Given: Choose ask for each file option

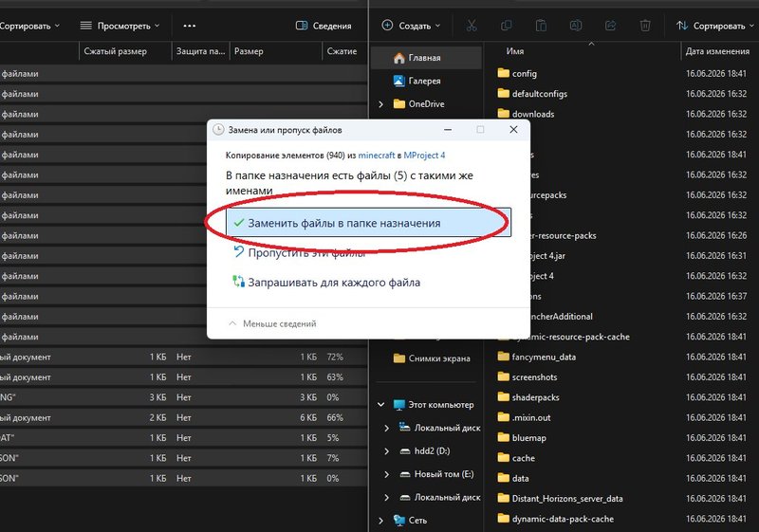Looking at the screenshot, I should (x=326, y=283).
